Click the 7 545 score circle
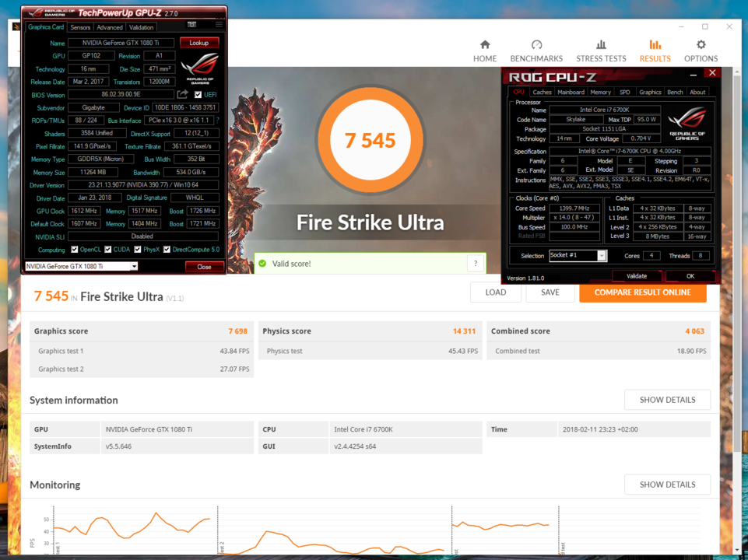748x560 pixels. pyautogui.click(x=370, y=140)
